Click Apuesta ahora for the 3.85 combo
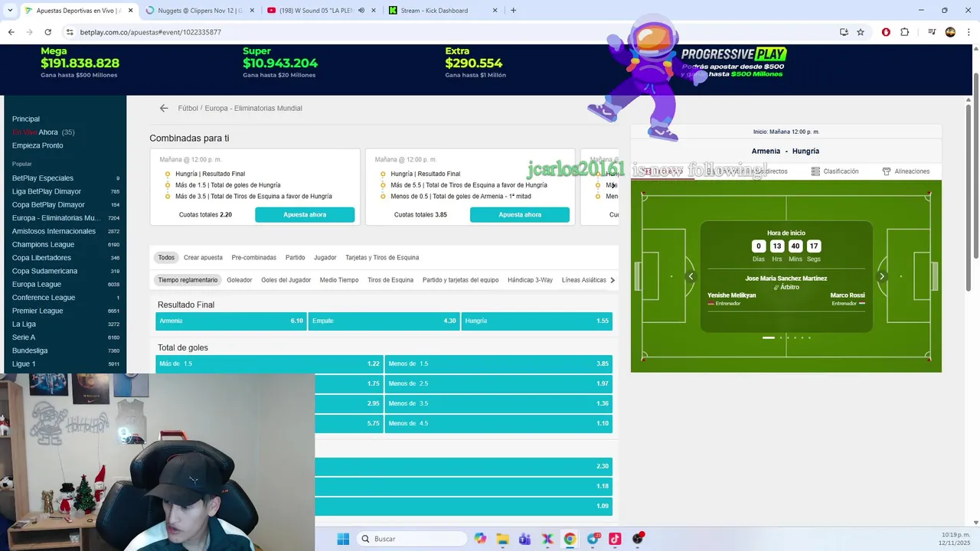The image size is (980, 551). tap(520, 215)
